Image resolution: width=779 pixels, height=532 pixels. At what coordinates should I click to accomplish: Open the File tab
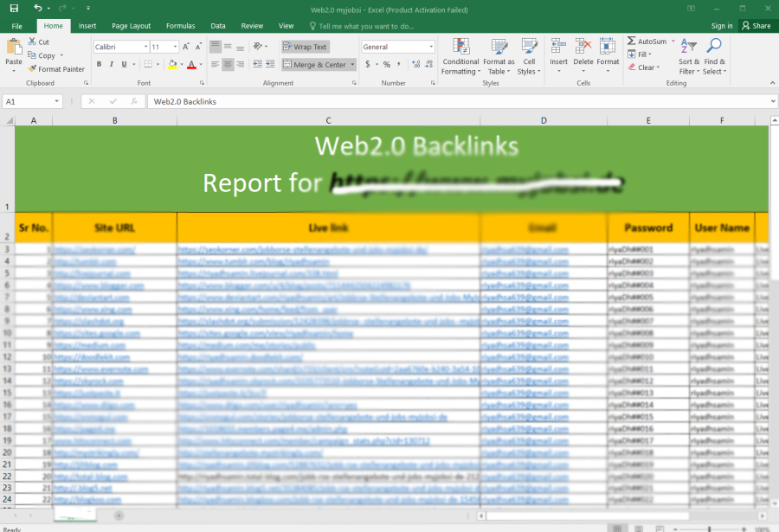17,26
